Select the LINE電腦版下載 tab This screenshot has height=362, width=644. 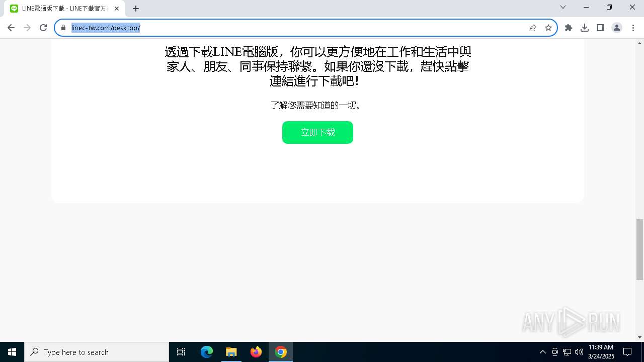click(x=64, y=9)
